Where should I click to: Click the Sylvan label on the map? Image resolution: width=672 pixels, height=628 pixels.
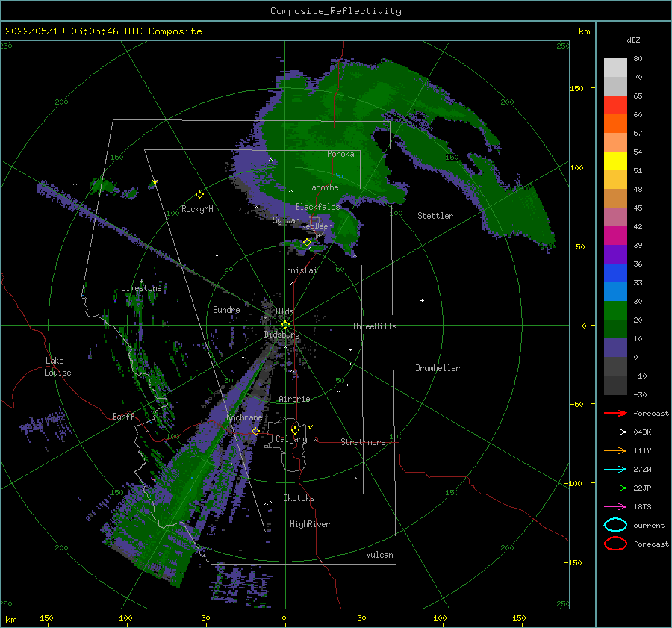point(286,220)
